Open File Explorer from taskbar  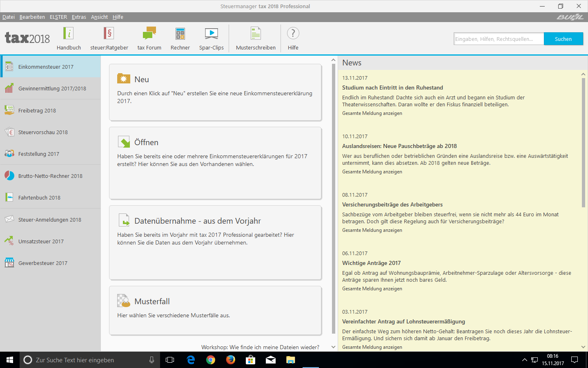290,360
